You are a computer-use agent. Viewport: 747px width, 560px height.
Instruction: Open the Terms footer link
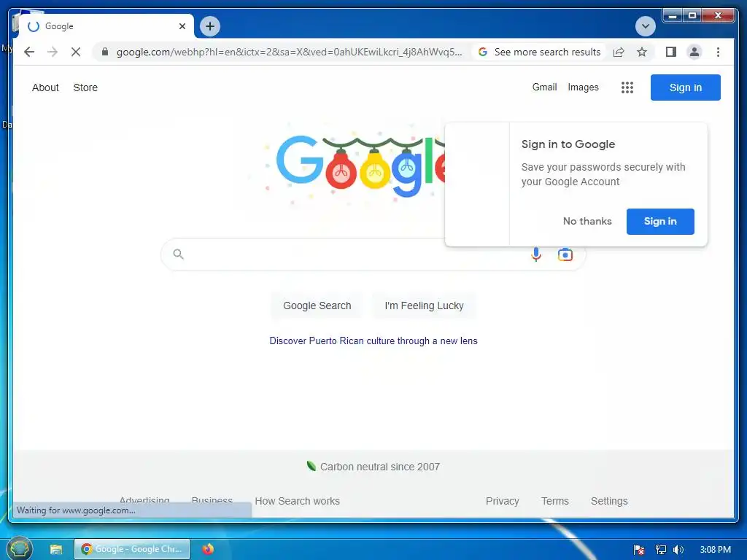555,501
